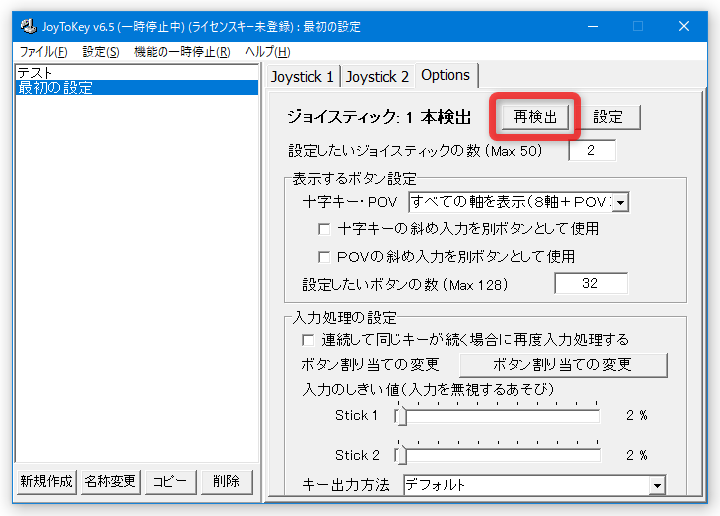The height and width of the screenshot is (516, 720).
Task: Open the 設定(S) menu
Action: (101, 51)
